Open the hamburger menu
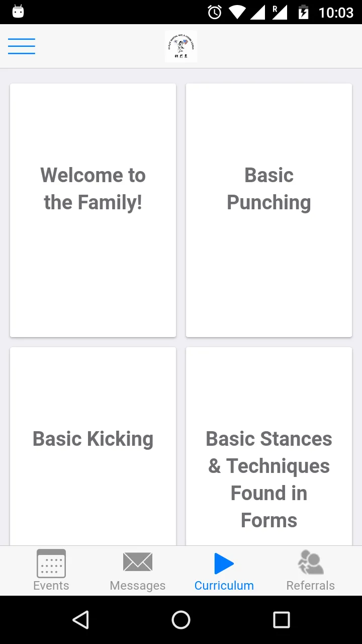The width and height of the screenshot is (362, 644). [x=22, y=46]
